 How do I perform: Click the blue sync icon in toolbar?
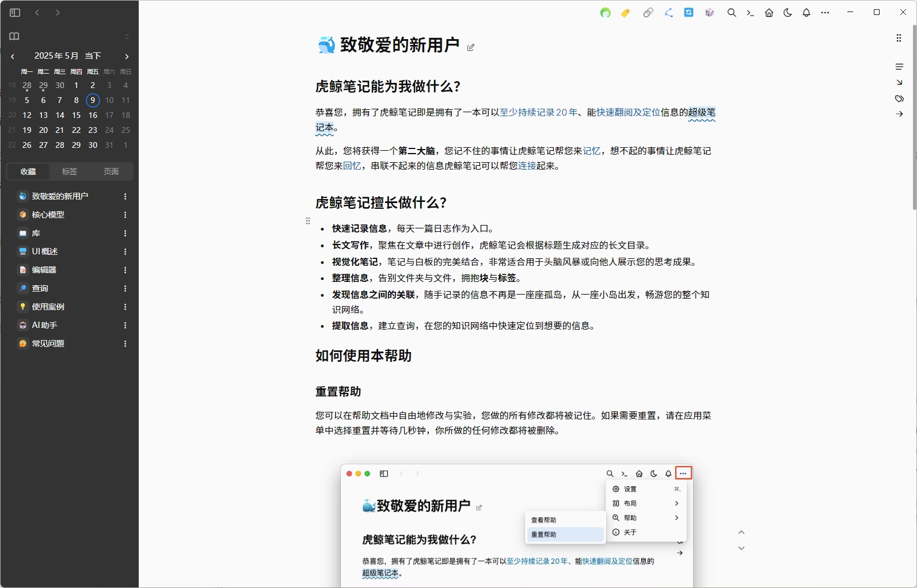click(x=688, y=13)
